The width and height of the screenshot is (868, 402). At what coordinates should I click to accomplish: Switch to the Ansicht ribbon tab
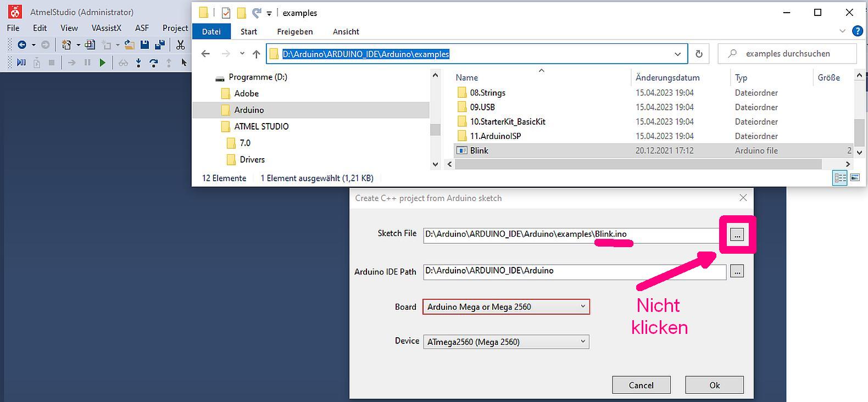[346, 32]
